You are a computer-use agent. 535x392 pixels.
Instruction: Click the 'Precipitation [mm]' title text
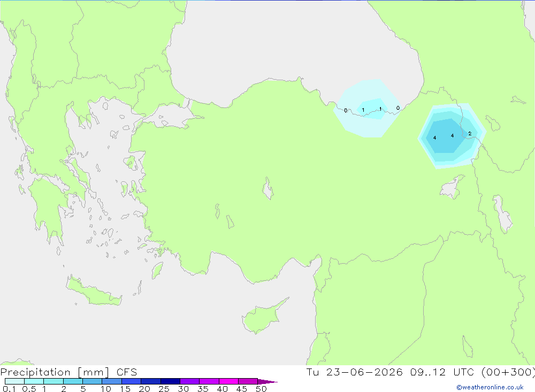[55, 372]
